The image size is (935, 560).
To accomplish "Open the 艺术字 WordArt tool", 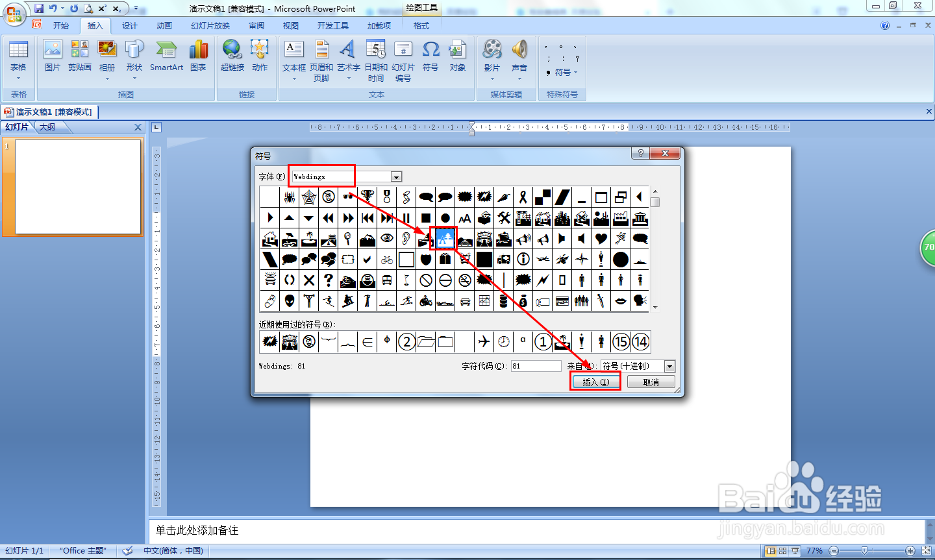I will [x=348, y=60].
